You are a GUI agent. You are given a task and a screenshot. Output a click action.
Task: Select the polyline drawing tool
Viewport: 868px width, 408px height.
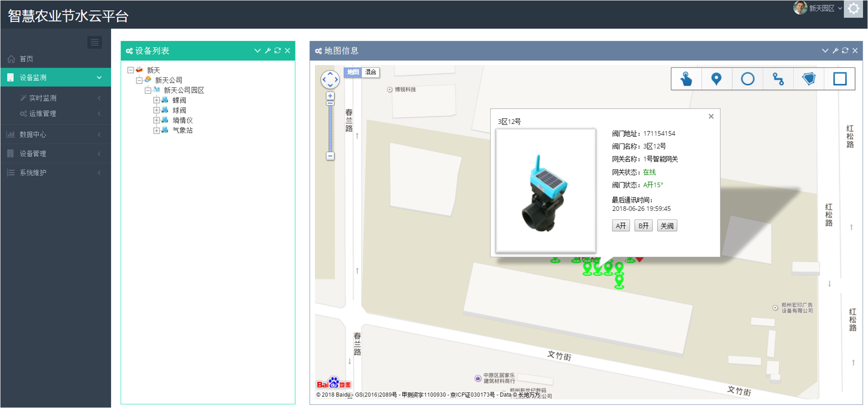click(x=778, y=79)
